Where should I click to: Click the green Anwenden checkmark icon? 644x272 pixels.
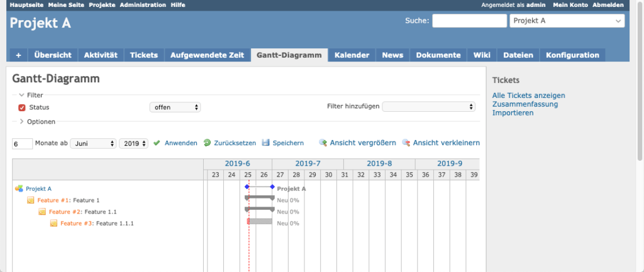pos(157,143)
